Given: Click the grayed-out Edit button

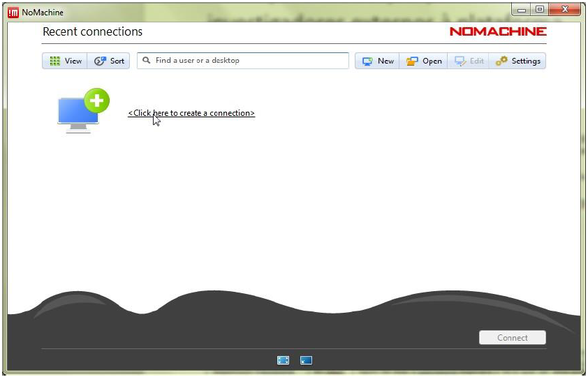Looking at the screenshot, I should (x=469, y=61).
